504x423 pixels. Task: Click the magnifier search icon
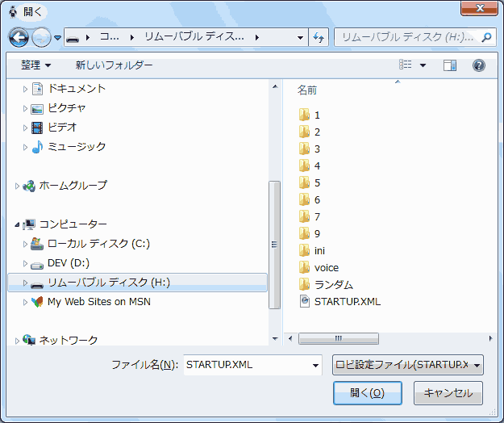pos(487,38)
